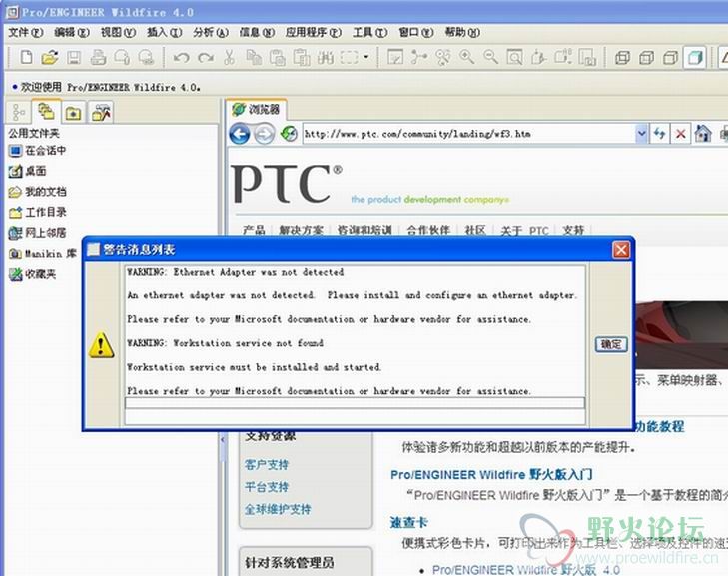Click the PTC logo on web page
This screenshot has height=576, width=728.
click(287, 184)
